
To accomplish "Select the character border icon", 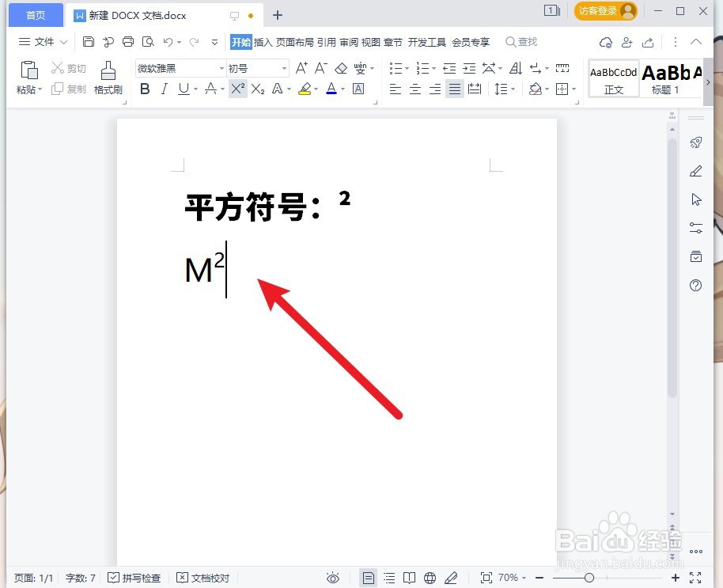I will click(x=358, y=89).
